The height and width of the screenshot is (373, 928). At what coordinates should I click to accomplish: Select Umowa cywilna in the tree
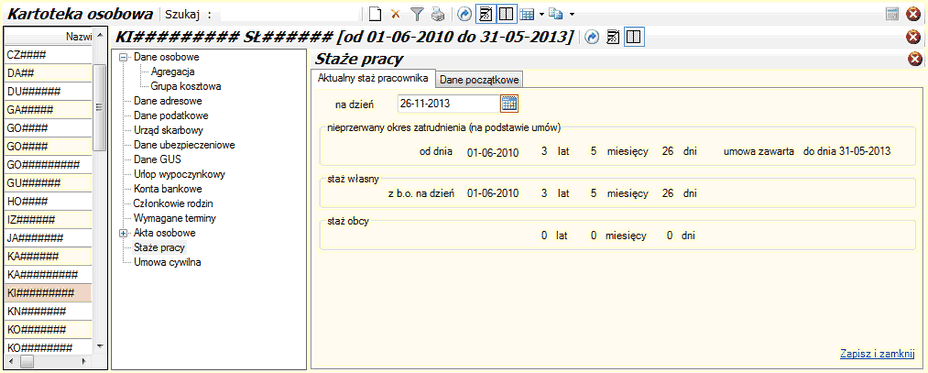coord(167,262)
